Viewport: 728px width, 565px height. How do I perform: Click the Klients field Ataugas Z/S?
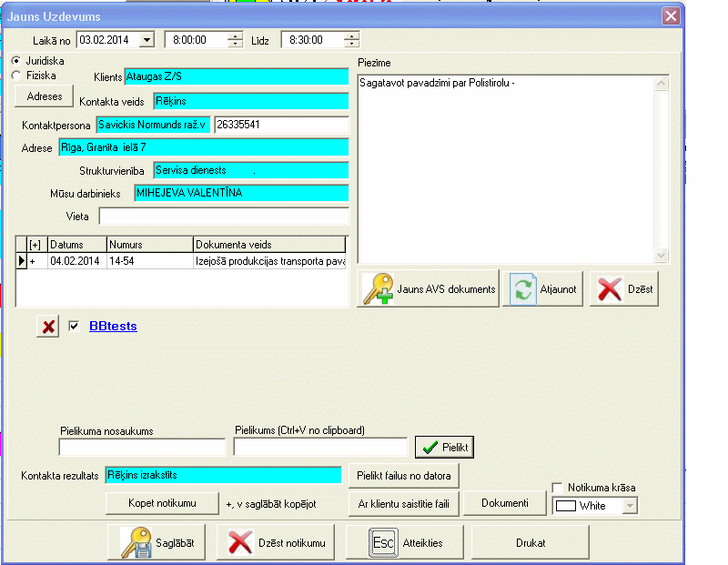pyautogui.click(x=237, y=76)
